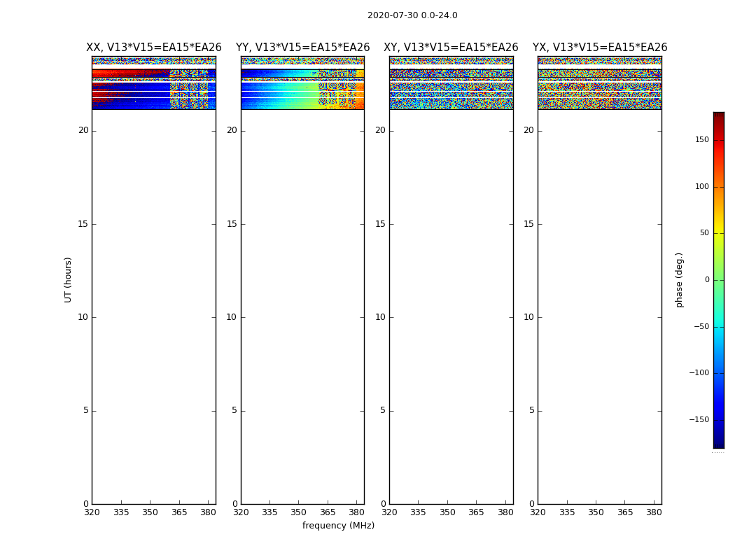This screenshot has width=735, height=560.
Task: Select the YY panel title text
Action: coord(302,48)
